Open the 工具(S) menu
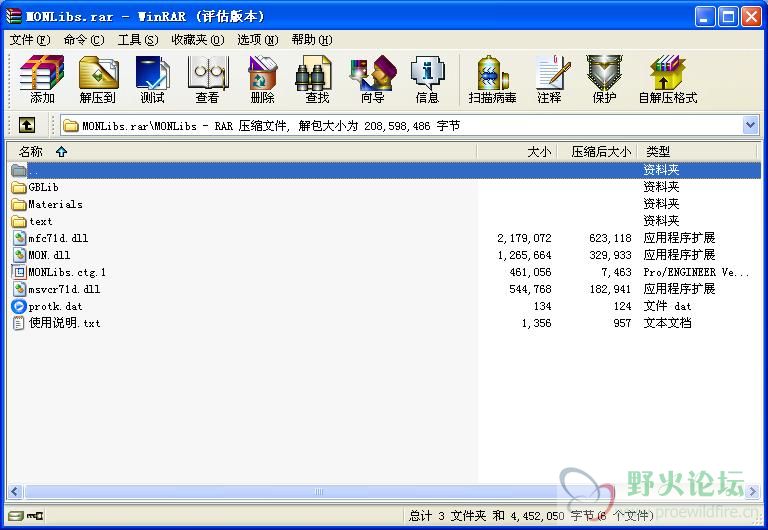 pos(138,40)
